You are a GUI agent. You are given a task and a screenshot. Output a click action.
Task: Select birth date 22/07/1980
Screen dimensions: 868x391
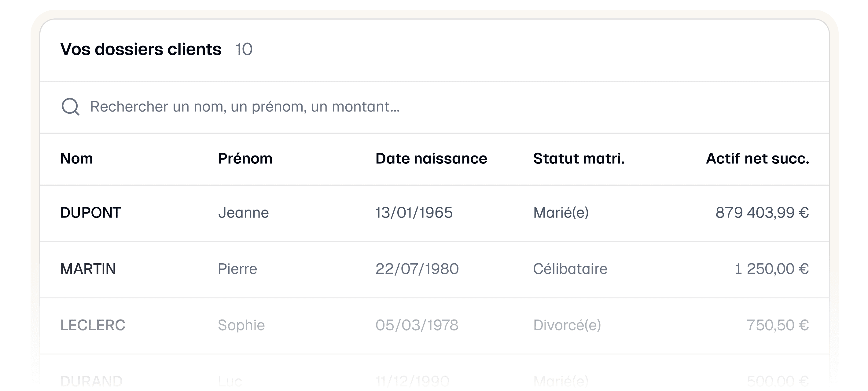[417, 269]
